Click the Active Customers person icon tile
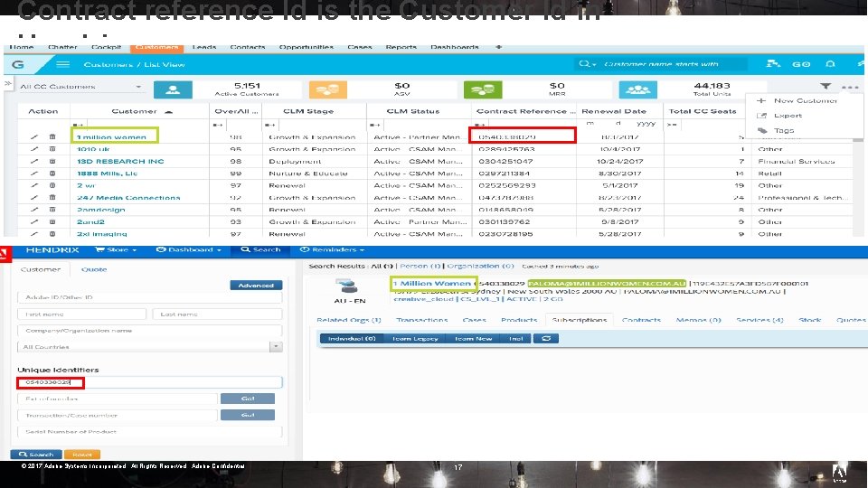The height and width of the screenshot is (488, 868). click(x=173, y=89)
